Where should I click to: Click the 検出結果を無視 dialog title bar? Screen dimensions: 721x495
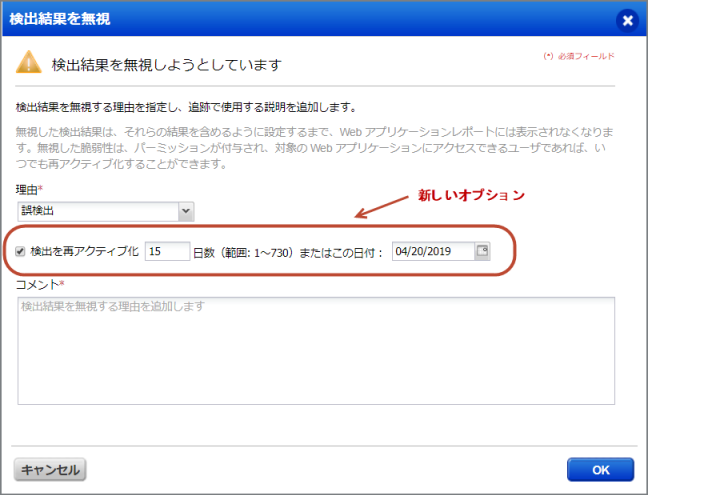tap(300, 19)
